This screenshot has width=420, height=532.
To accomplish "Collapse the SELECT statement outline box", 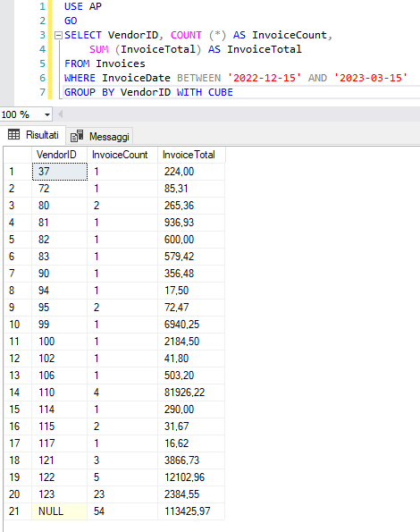I will tap(59, 35).
